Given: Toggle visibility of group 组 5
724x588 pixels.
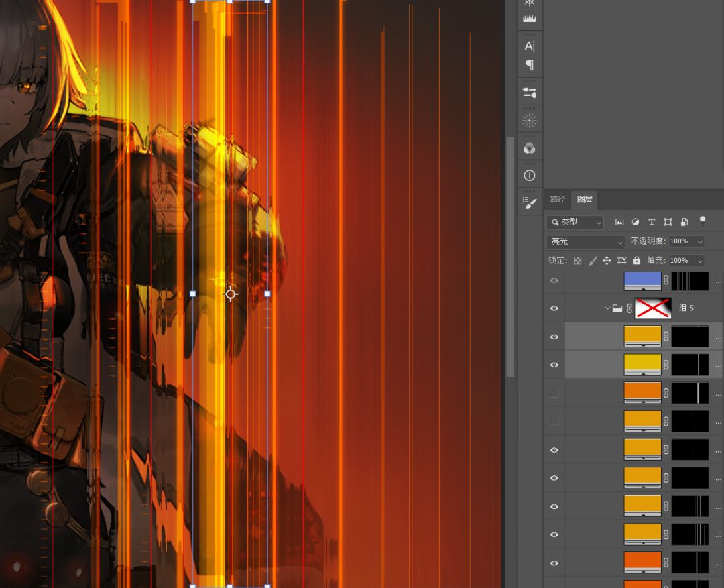Looking at the screenshot, I should click(554, 308).
